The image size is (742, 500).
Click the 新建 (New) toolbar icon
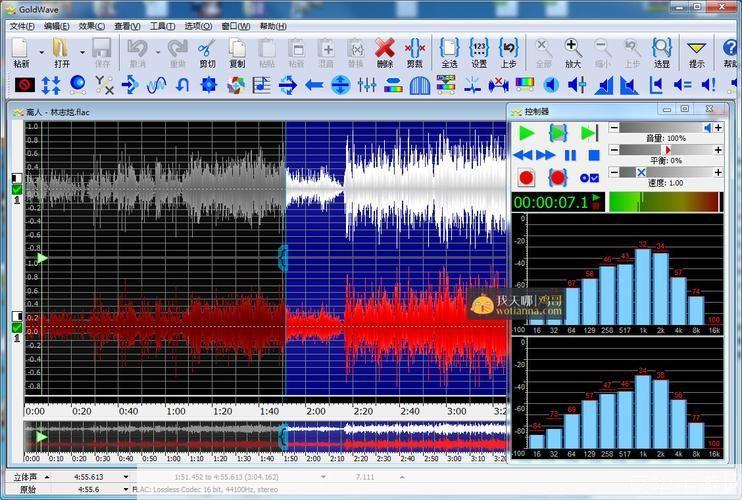20,48
